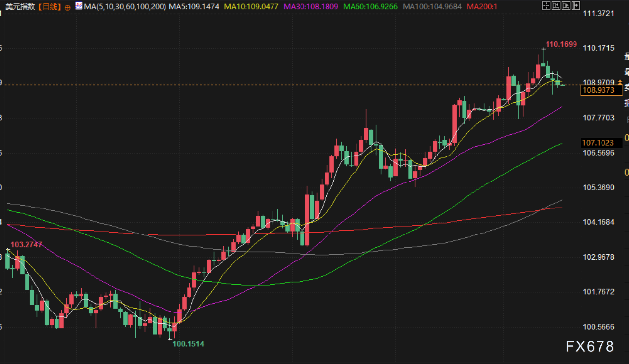Click the FX678 watermark logo
This screenshot has height=364, width=629.
(590, 347)
